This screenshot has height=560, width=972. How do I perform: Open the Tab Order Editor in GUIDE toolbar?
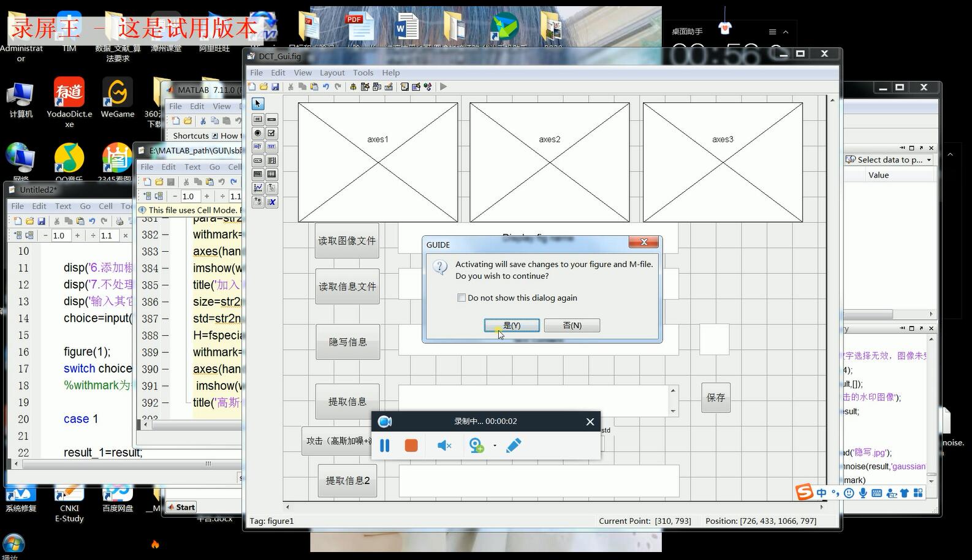coord(377,86)
